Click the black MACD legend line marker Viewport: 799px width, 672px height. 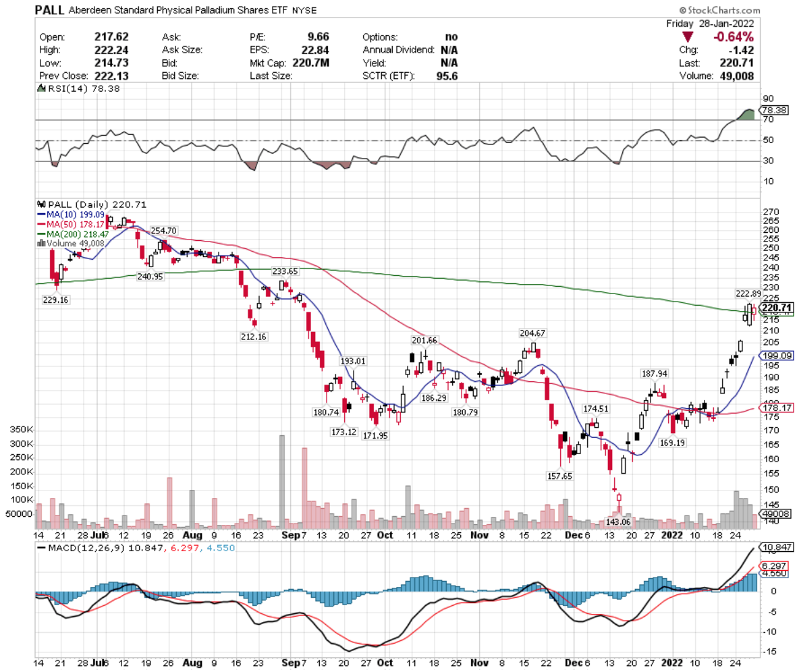[41, 549]
